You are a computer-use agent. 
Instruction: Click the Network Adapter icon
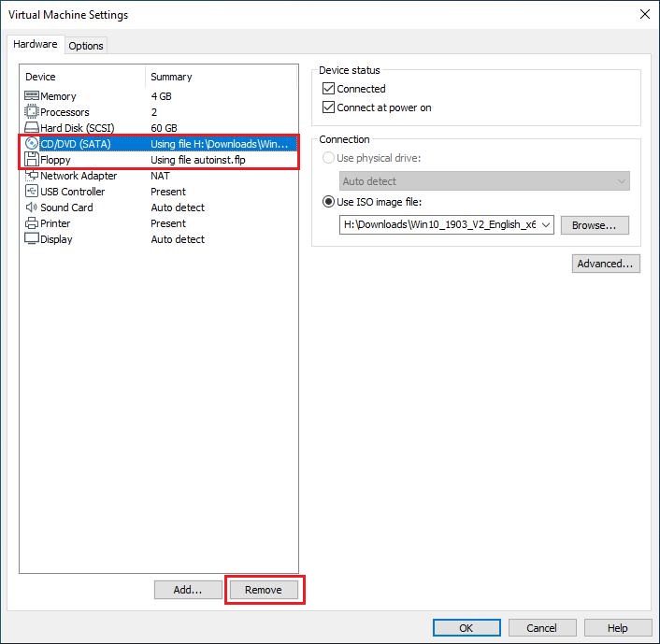click(31, 176)
